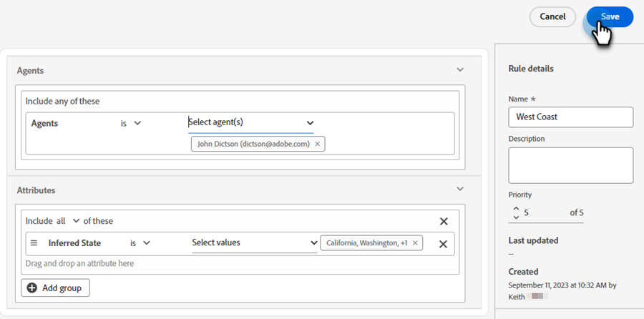644x319 pixels.
Task: Decrease the priority with down arrow
Action: coord(516,217)
